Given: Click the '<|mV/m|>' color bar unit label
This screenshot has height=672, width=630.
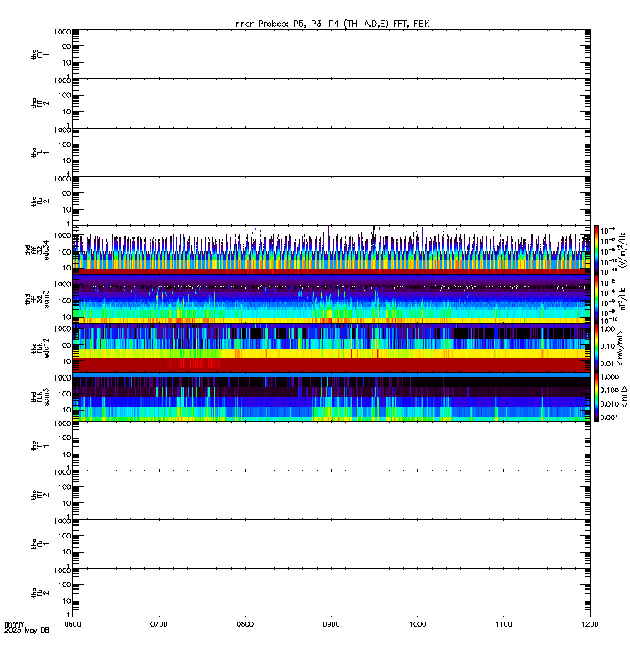Looking at the screenshot, I should [x=620, y=348].
